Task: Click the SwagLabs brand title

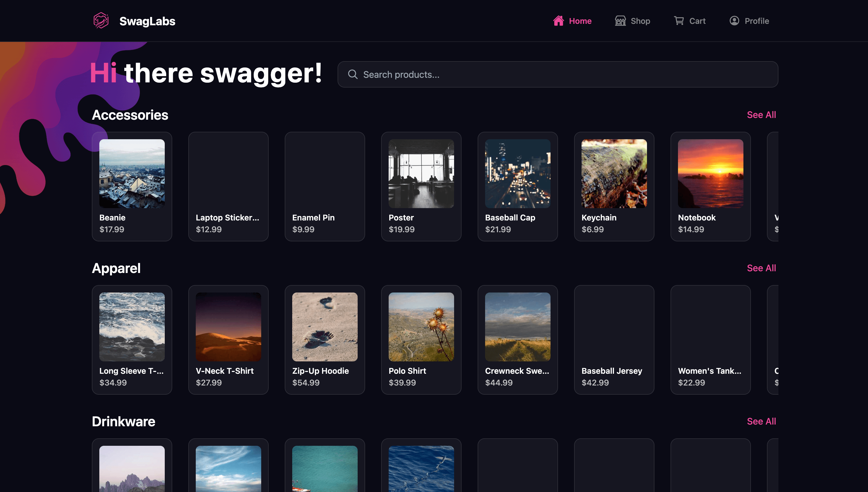Action: 147,21
